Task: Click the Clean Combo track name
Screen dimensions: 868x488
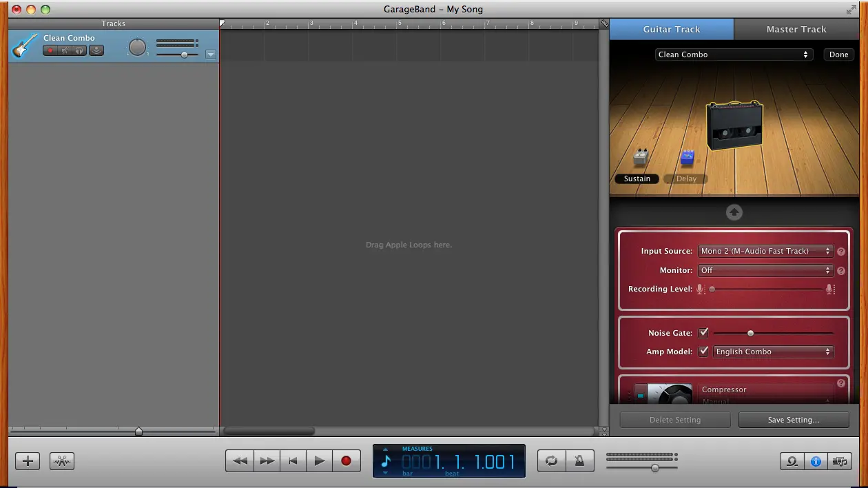Action: point(69,38)
